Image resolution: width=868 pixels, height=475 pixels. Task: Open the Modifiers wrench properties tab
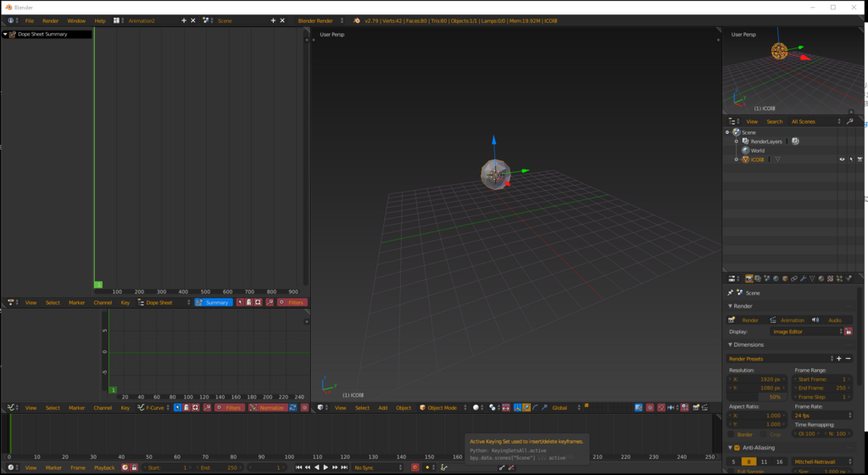(x=803, y=278)
